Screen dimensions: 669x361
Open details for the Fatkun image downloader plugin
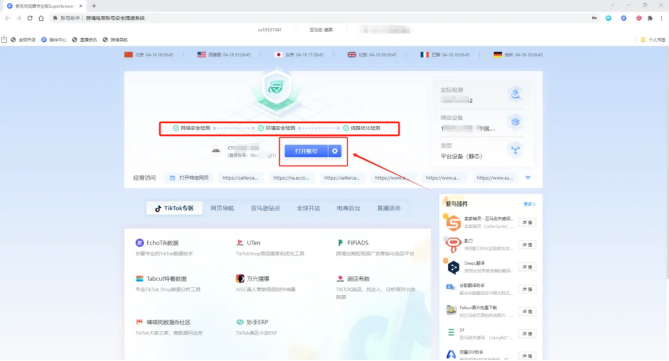coord(527,312)
